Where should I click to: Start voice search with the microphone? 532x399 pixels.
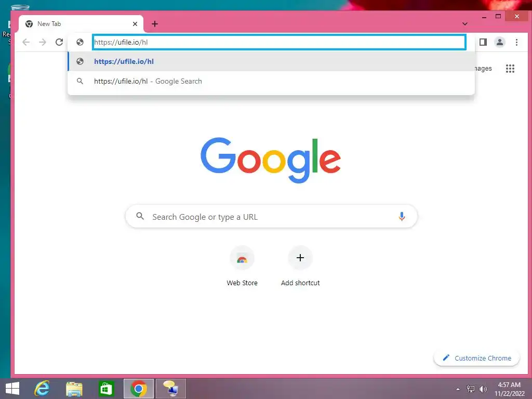[402, 216]
